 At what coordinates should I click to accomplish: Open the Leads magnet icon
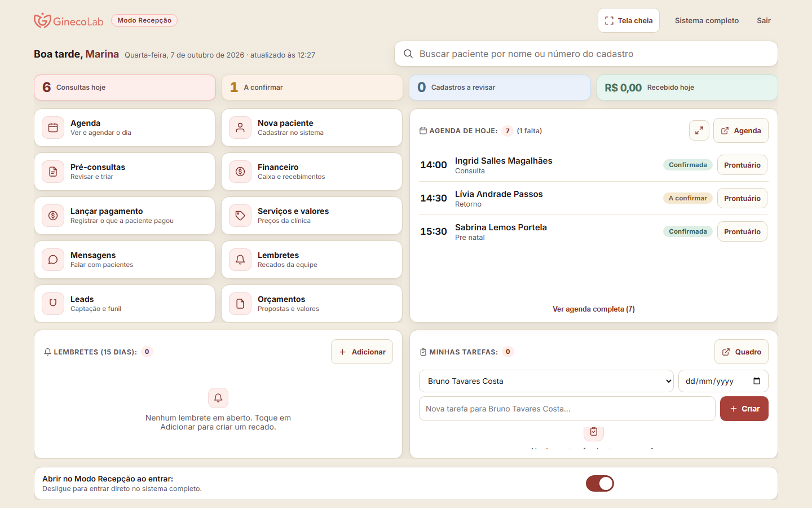click(53, 304)
